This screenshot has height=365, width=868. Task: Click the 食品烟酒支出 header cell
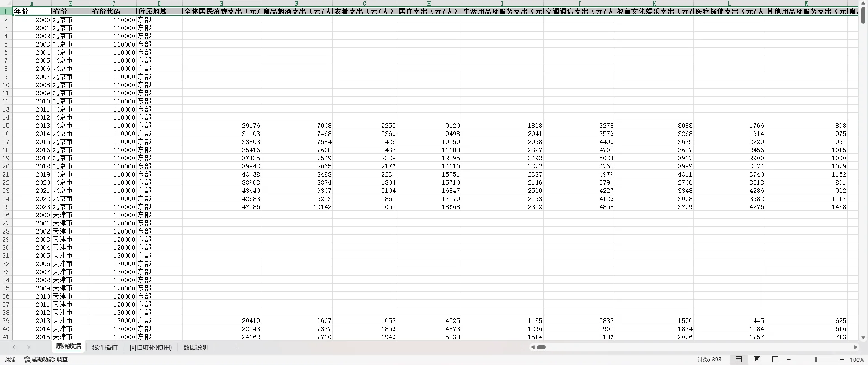(297, 11)
